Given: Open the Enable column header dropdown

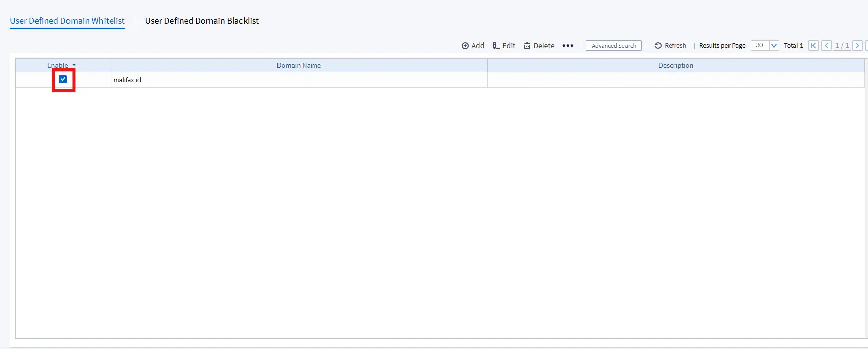Looking at the screenshot, I should (74, 65).
